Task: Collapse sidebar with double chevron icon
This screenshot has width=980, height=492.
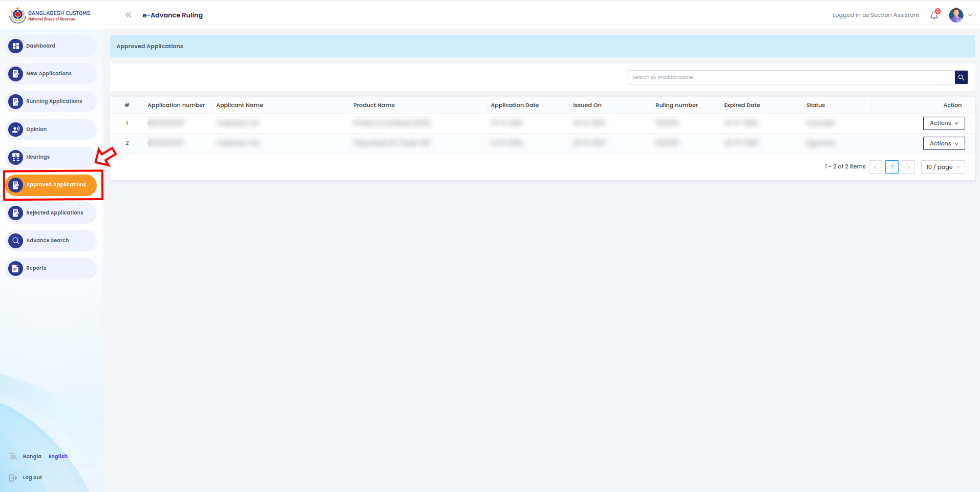Action: coord(129,15)
